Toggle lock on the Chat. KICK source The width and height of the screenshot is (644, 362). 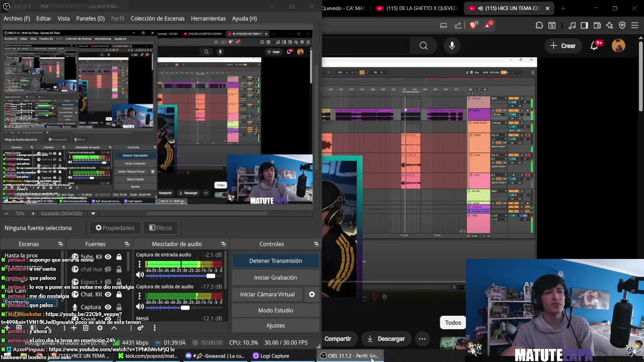(x=119, y=294)
